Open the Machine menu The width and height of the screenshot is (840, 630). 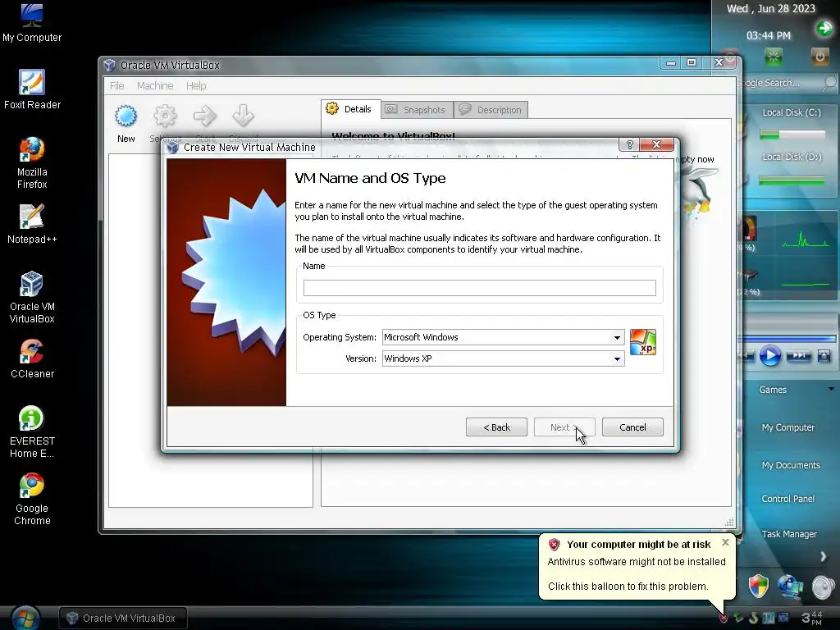click(x=155, y=85)
